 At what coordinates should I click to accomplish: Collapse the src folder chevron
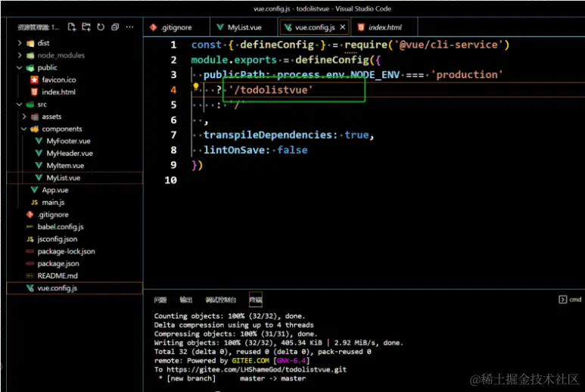pyautogui.click(x=20, y=104)
